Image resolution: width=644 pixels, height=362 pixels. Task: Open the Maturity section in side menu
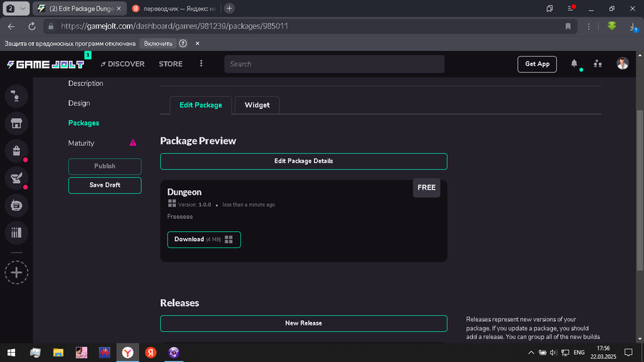tap(82, 143)
